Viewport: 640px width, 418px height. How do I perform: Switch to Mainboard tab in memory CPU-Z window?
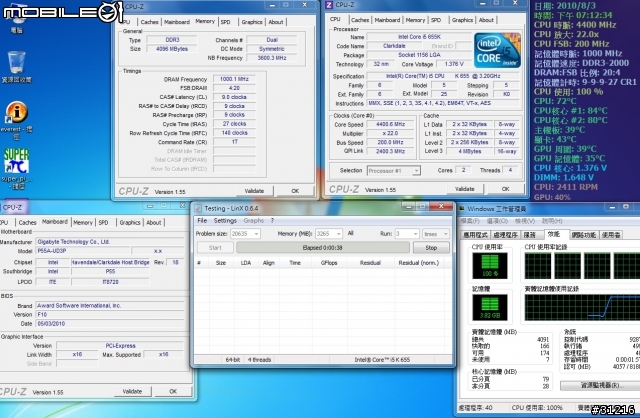point(177,22)
